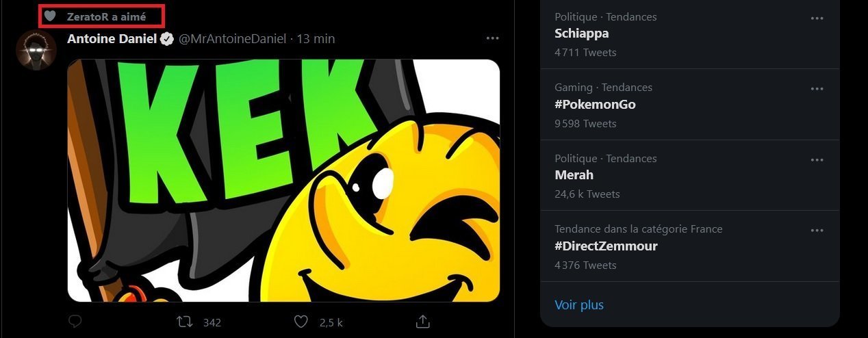Open the #DirectZemmour trend
868x338 pixels.
pos(606,246)
